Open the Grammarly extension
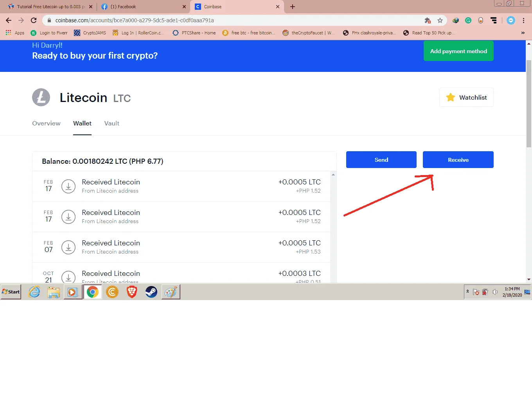 point(468,20)
